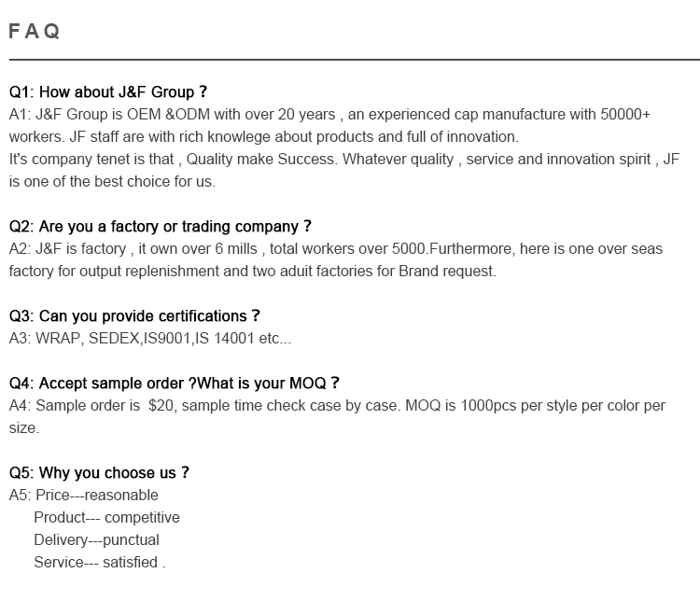The width and height of the screenshot is (700, 615).
Task: Click the line starting "workers. JF staff"
Action: [263, 137]
